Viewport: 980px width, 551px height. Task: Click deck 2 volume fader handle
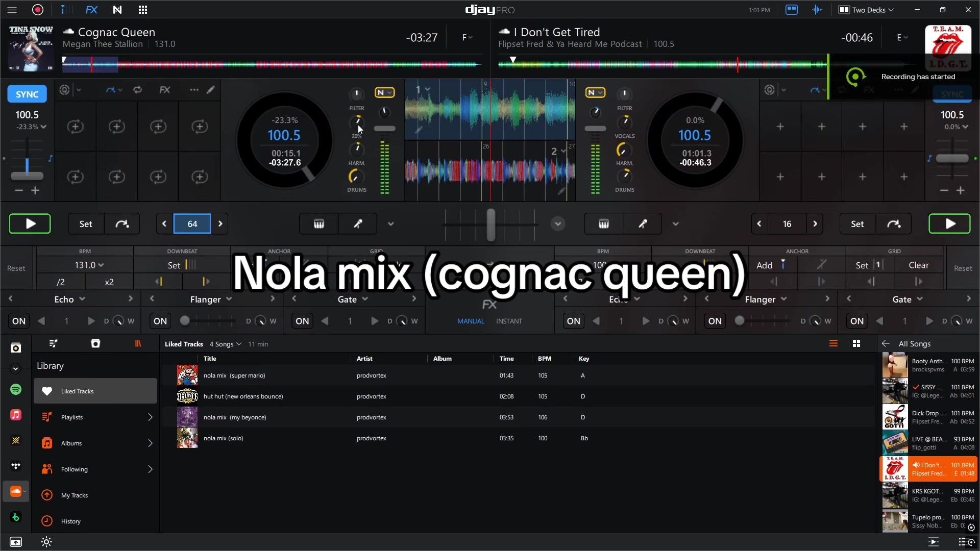(595, 129)
